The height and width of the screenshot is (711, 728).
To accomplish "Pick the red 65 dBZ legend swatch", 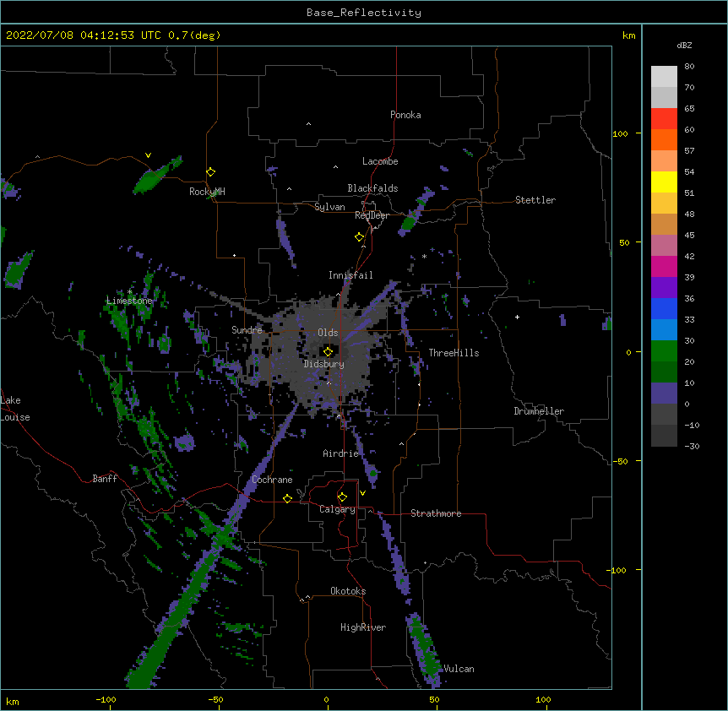I will point(664,119).
